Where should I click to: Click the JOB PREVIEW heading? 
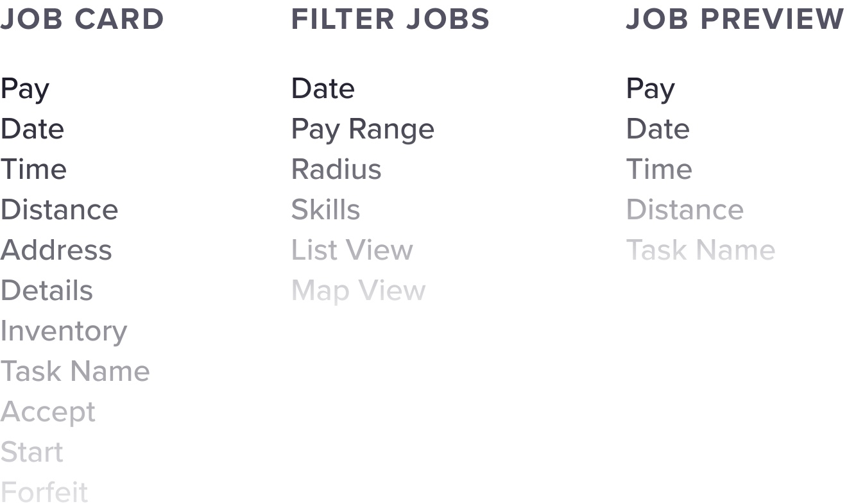(x=735, y=19)
